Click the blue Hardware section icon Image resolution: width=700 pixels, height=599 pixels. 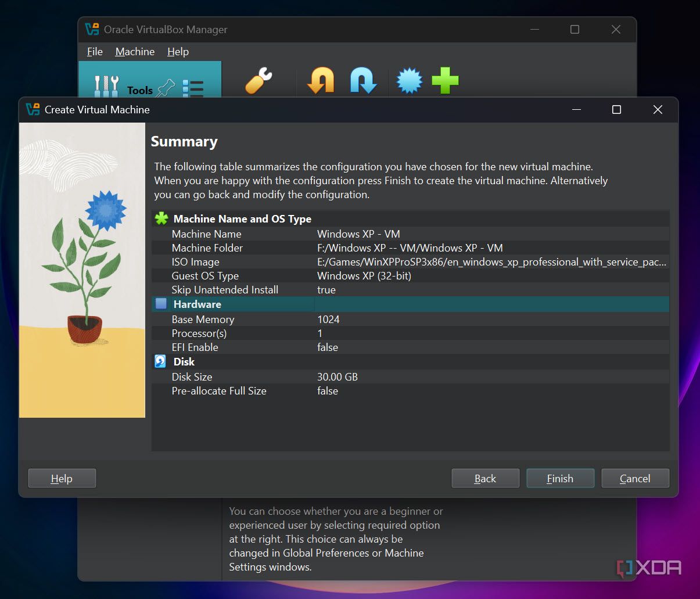161,304
